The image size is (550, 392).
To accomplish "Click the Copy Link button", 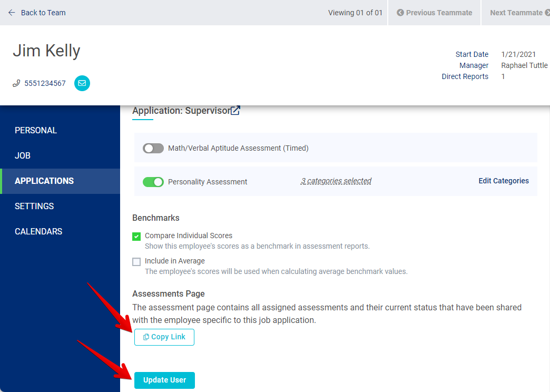I will tap(164, 337).
